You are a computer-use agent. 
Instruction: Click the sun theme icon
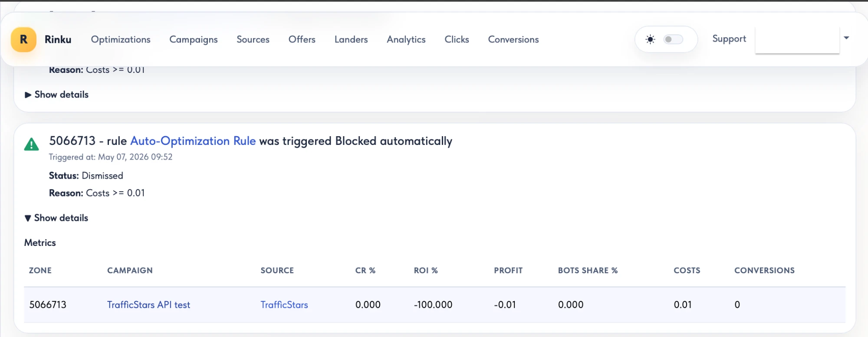650,39
